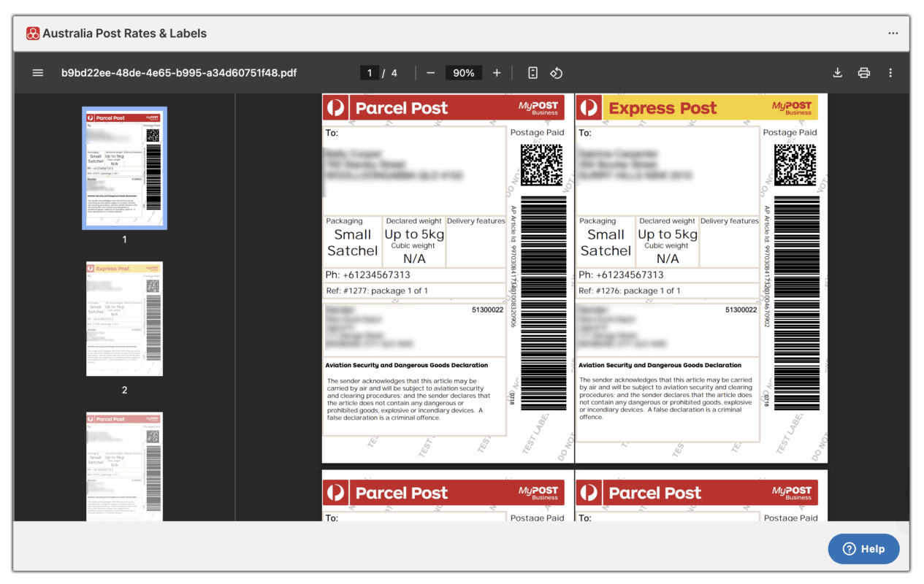Click the QR code on Express Post label
The height and width of the screenshot is (584, 924).
[795, 165]
